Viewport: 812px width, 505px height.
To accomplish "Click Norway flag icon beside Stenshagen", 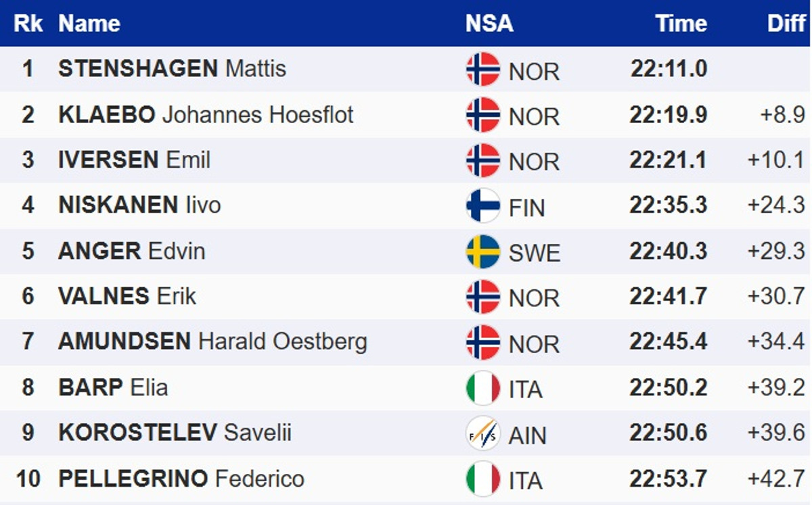I will [483, 69].
